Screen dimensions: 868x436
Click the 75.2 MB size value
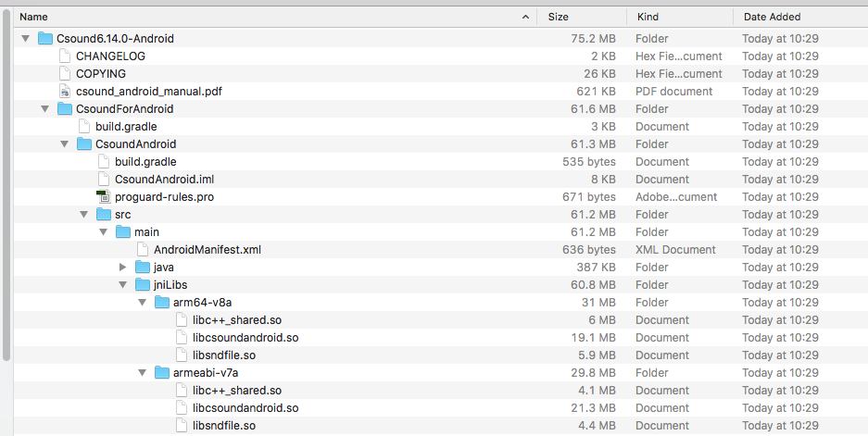coord(593,39)
